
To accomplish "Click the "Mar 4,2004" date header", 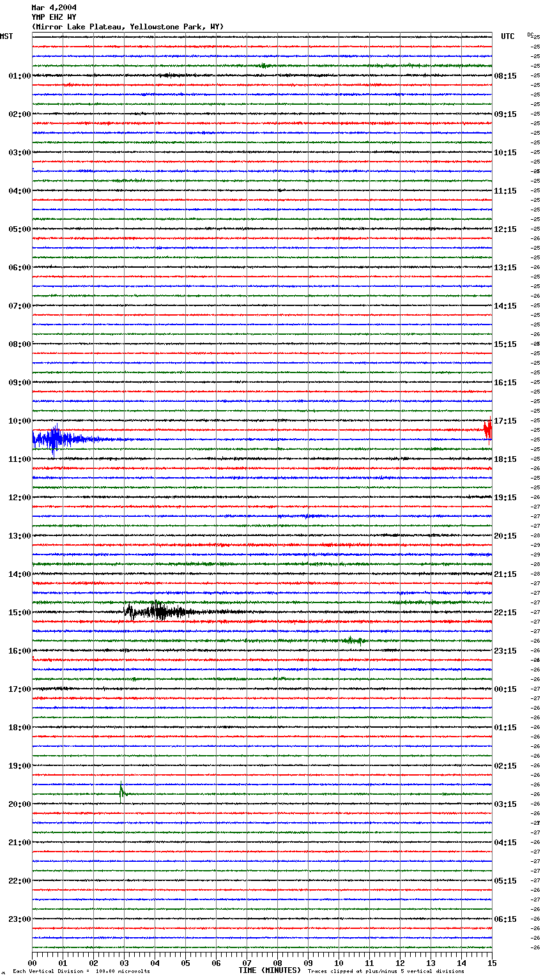I will [x=54, y=8].
